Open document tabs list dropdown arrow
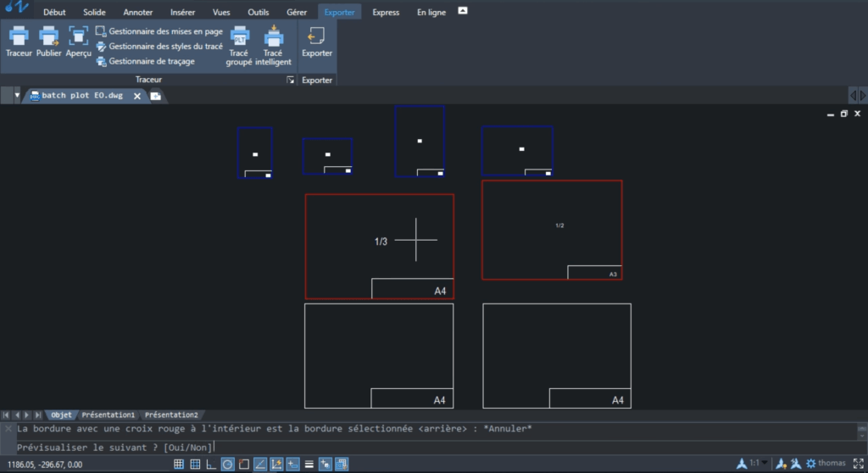 [17, 95]
